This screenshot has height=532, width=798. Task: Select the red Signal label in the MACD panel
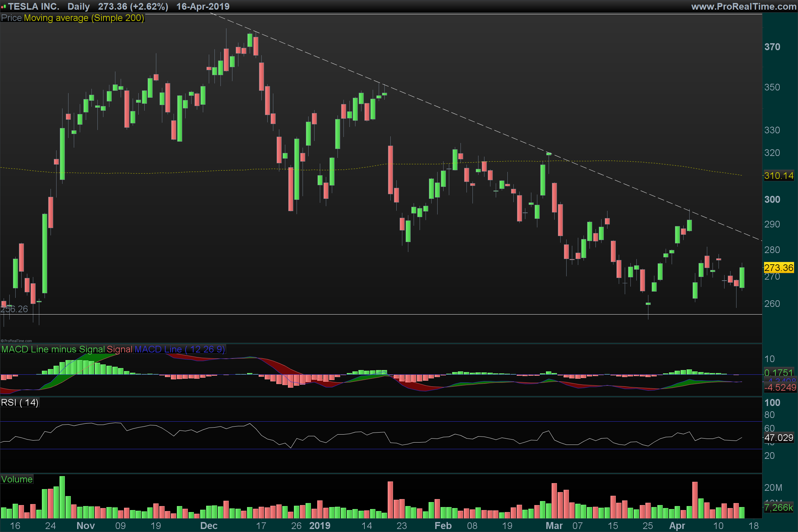(x=119, y=349)
